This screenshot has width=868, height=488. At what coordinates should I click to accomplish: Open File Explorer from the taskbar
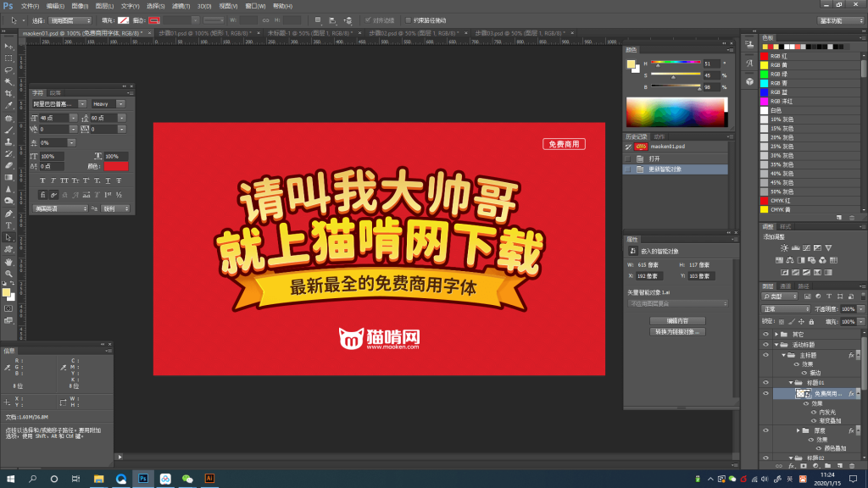pyautogui.click(x=98, y=479)
